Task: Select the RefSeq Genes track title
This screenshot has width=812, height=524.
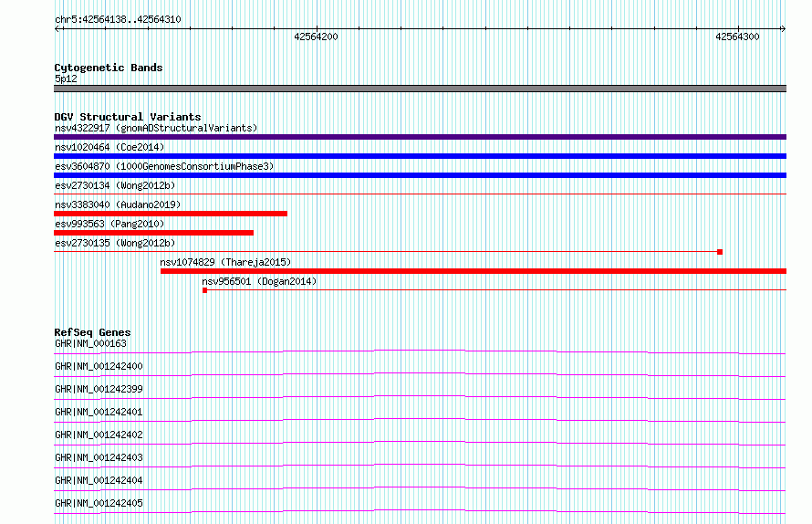Action: (x=93, y=332)
